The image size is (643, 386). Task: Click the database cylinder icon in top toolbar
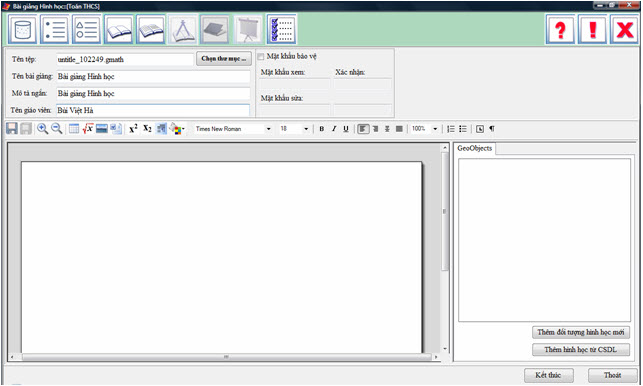pos(23,29)
